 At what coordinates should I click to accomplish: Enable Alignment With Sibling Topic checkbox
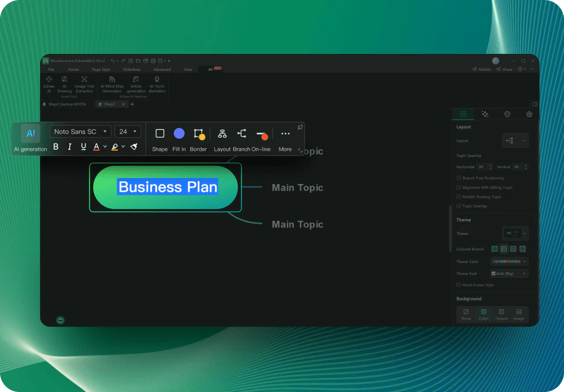coord(459,187)
